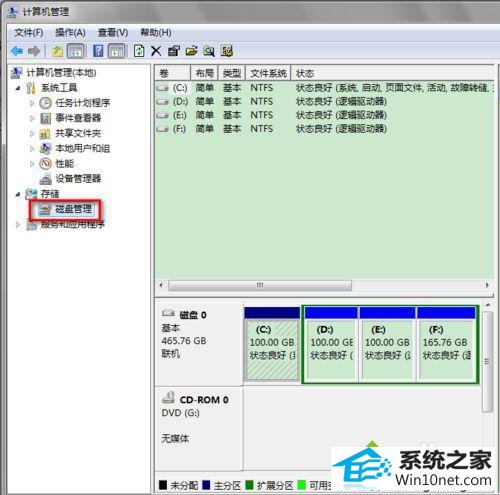Collapse the 系统工具 tree node
The height and width of the screenshot is (495, 500).
point(18,88)
